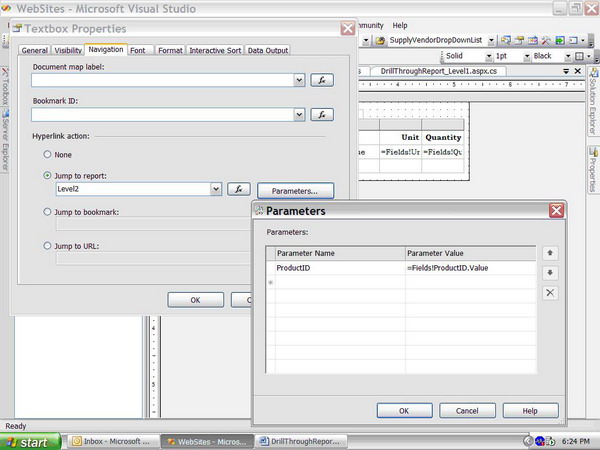The height and width of the screenshot is (450, 600).
Task: Move parameter up with the up arrow
Action: (550, 253)
